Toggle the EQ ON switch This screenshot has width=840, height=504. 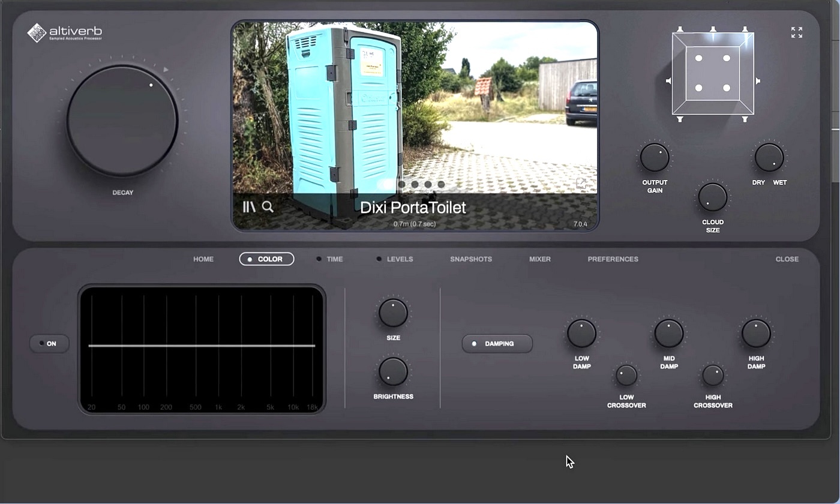49,344
